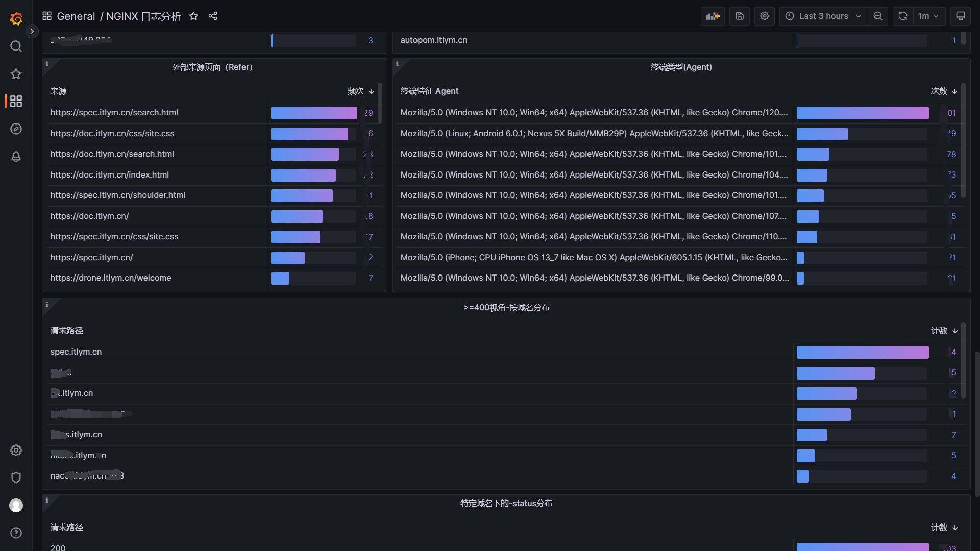
Task: Zoom out the time range
Action: point(878,16)
